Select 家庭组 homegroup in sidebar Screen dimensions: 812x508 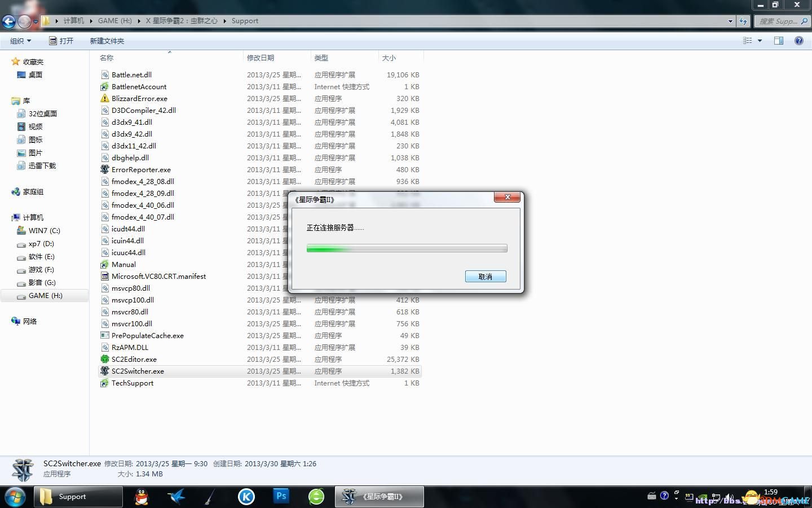click(x=33, y=191)
